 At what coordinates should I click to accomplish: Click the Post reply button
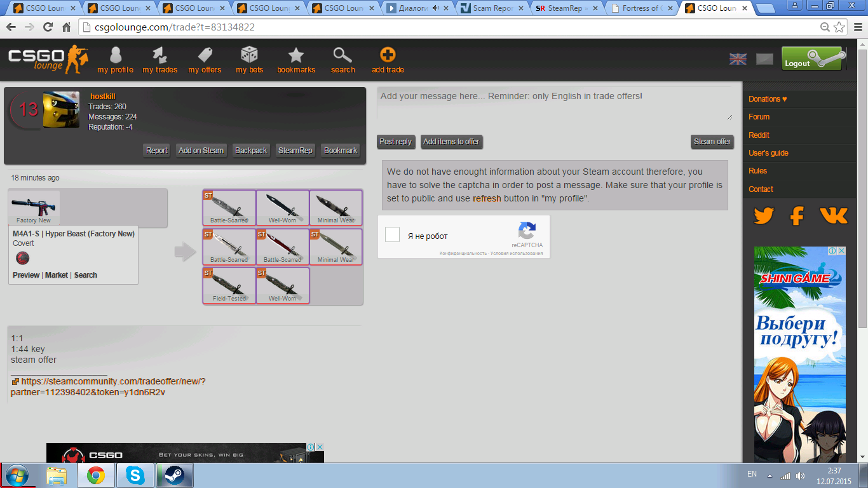click(396, 142)
